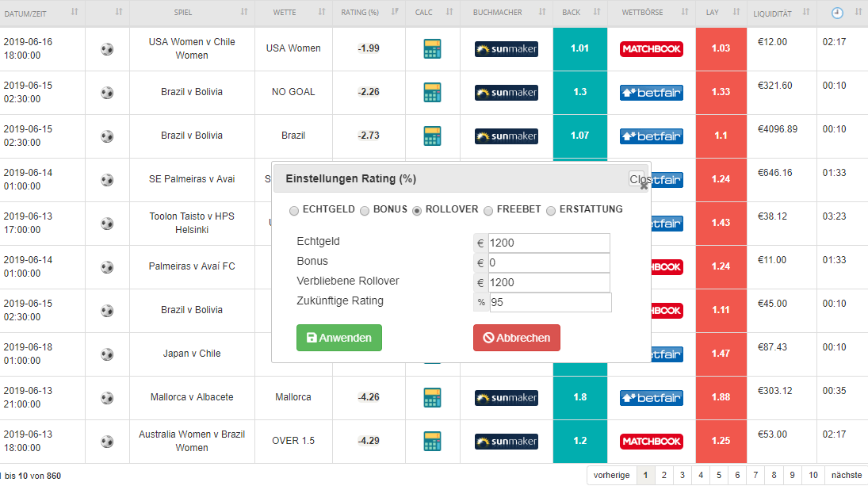Select the ROLLOVER radio option

click(x=417, y=210)
